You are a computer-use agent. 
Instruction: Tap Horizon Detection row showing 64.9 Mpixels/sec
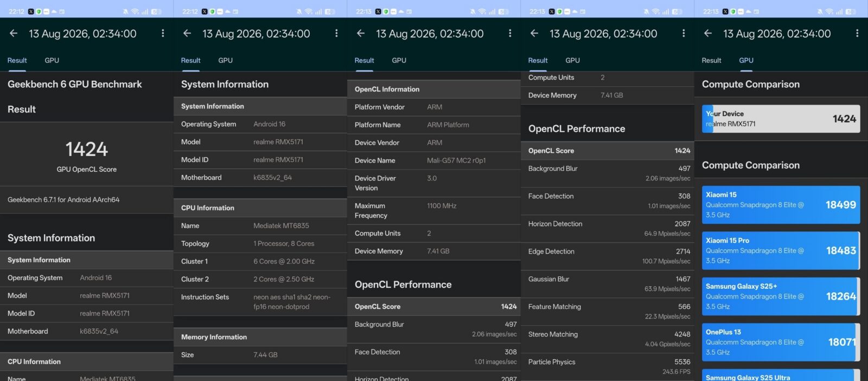tap(608, 229)
